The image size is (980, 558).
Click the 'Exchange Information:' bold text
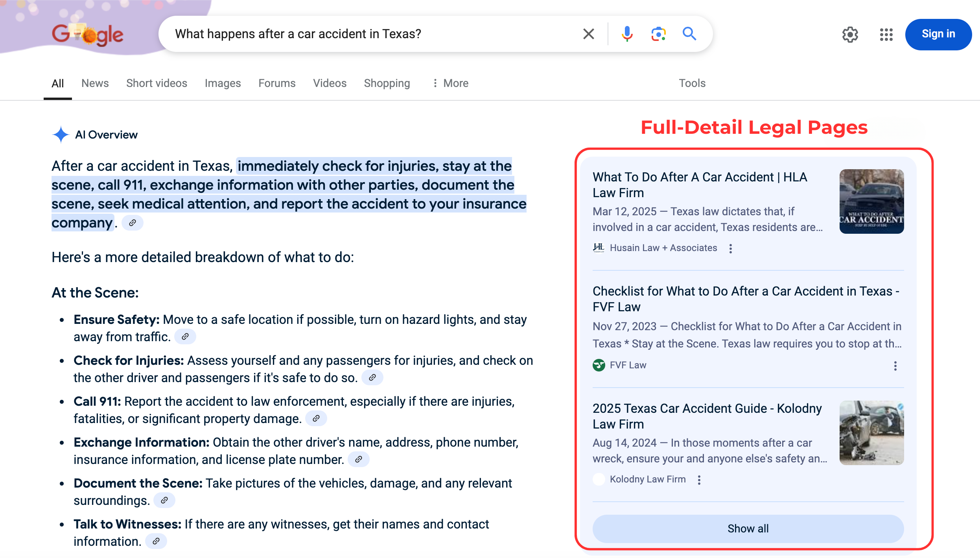142,442
